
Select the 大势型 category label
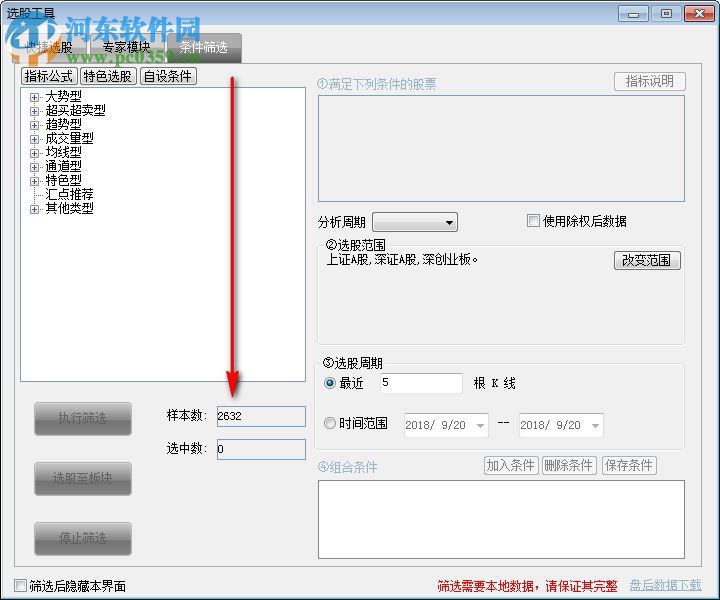tap(63, 96)
